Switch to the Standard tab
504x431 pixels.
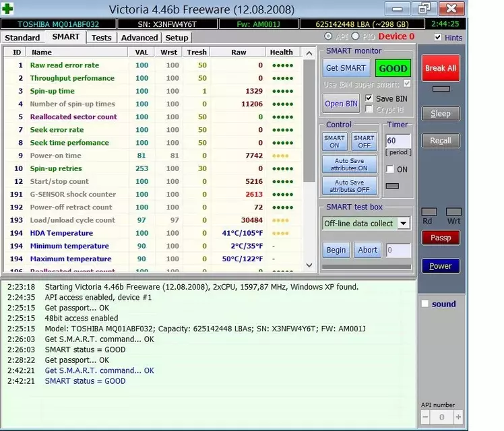click(22, 38)
